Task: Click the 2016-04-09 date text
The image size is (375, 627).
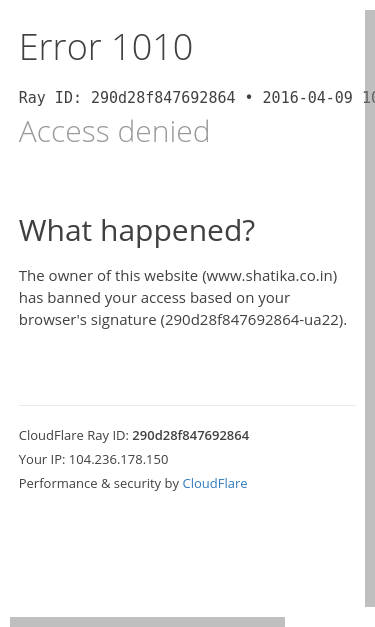Action: pyautogui.click(x=307, y=98)
